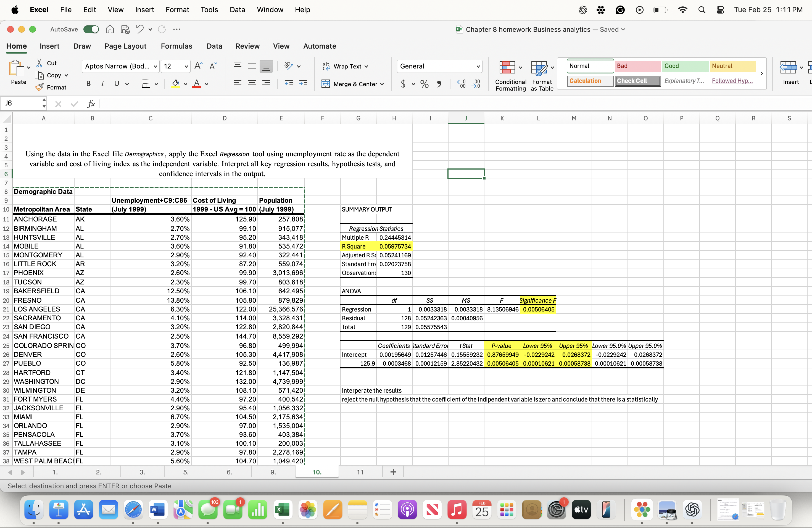Screen dimensions: 812x528
Task: Apply Percent Style formatting
Action: pos(424,84)
